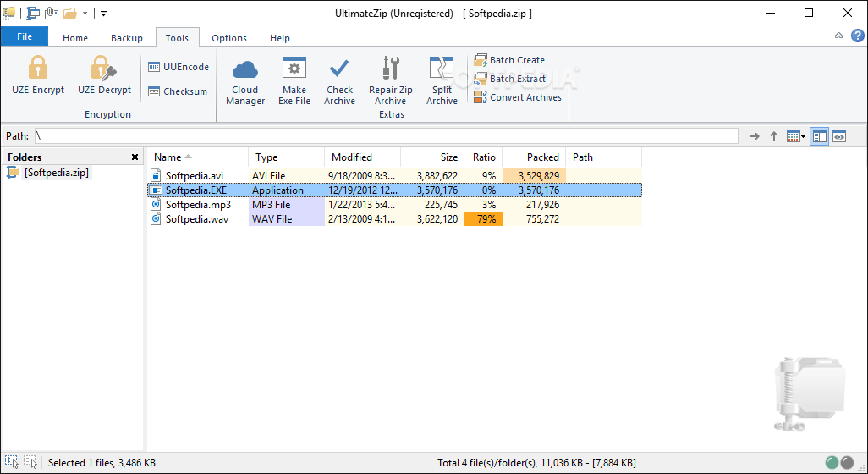Viewport: 868px width, 474px height.
Task: Switch to the Options tab
Action: pos(229,37)
